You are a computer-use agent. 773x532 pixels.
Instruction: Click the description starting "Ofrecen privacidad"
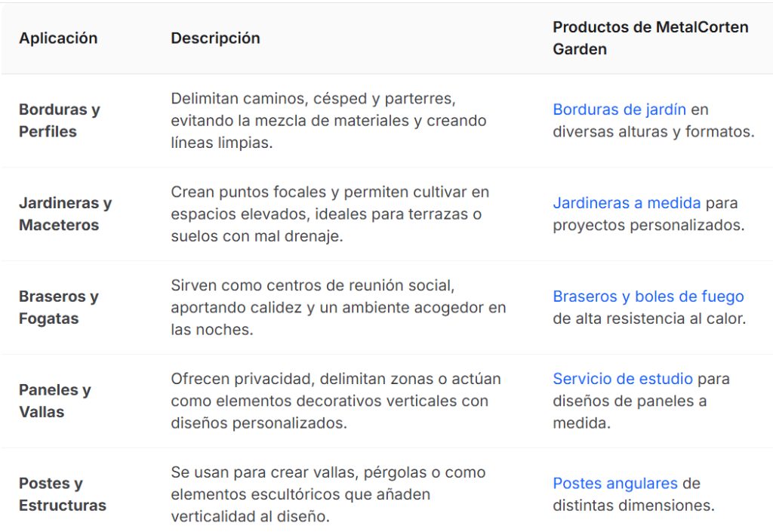pyautogui.click(x=335, y=401)
